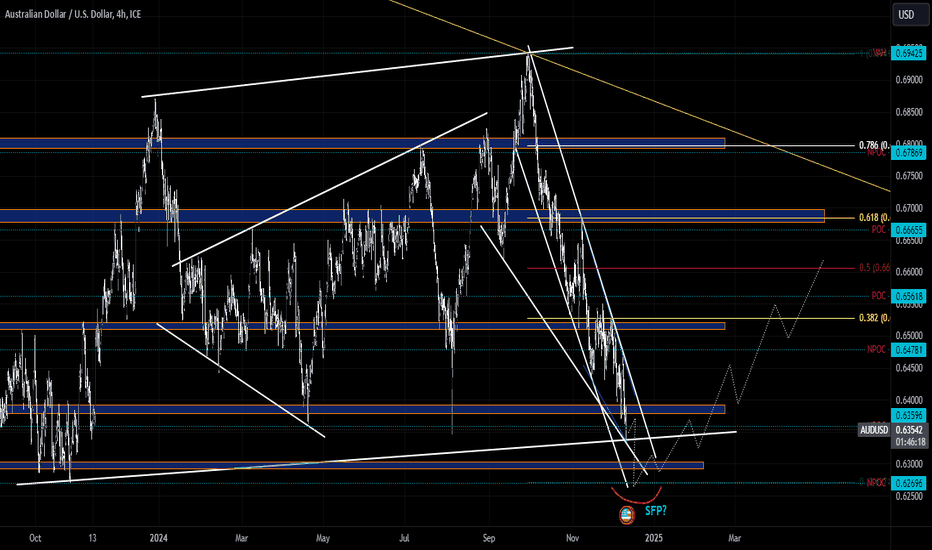
Task: Click the NPOC label beside 0.62696
Action: 876,483
